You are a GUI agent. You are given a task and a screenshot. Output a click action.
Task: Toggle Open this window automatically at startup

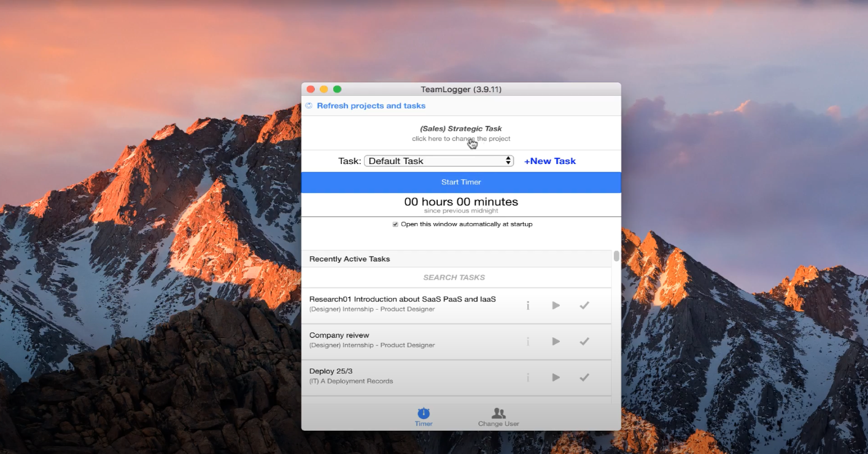coord(395,224)
